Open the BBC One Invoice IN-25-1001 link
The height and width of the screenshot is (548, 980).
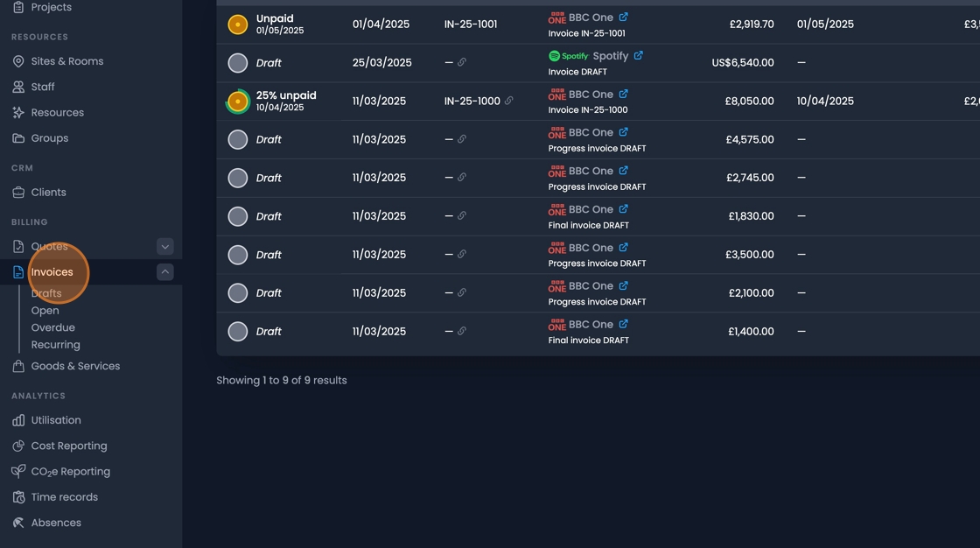[x=623, y=18]
